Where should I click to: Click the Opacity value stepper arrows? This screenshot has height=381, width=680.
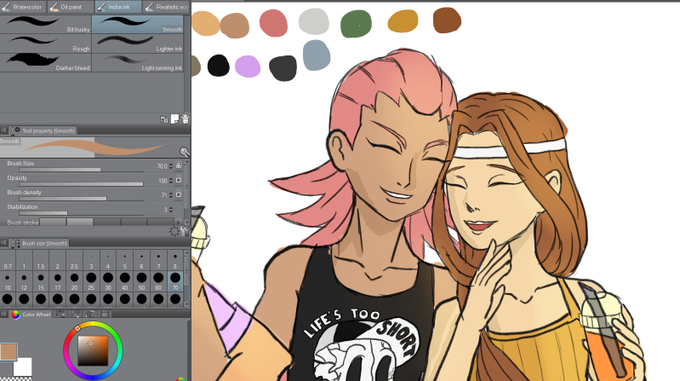pos(171,180)
